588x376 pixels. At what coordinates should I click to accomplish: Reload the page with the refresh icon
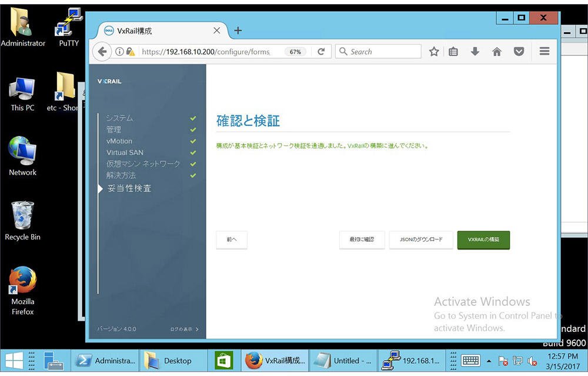tap(321, 51)
